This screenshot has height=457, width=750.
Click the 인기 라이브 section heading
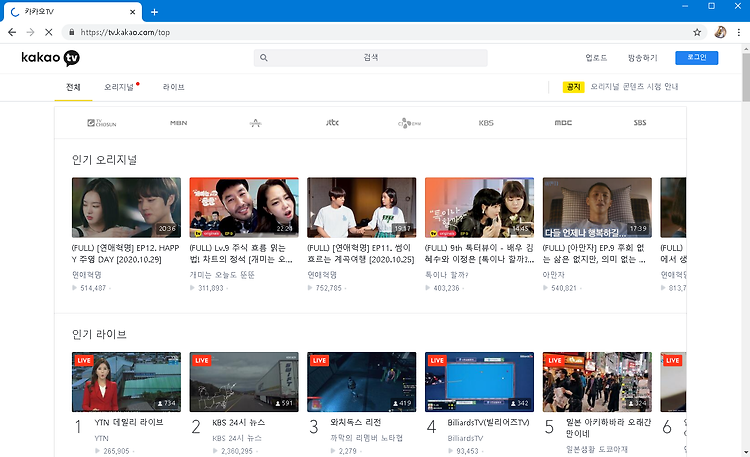99,334
